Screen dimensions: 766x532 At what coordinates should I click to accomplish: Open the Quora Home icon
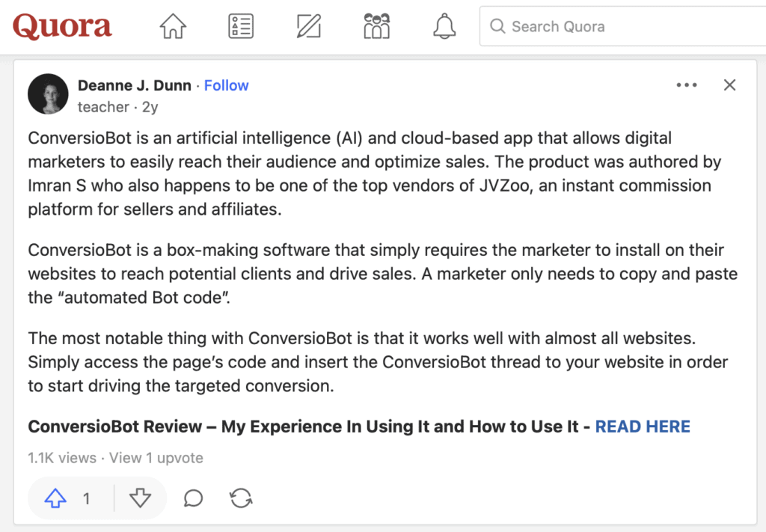point(173,26)
